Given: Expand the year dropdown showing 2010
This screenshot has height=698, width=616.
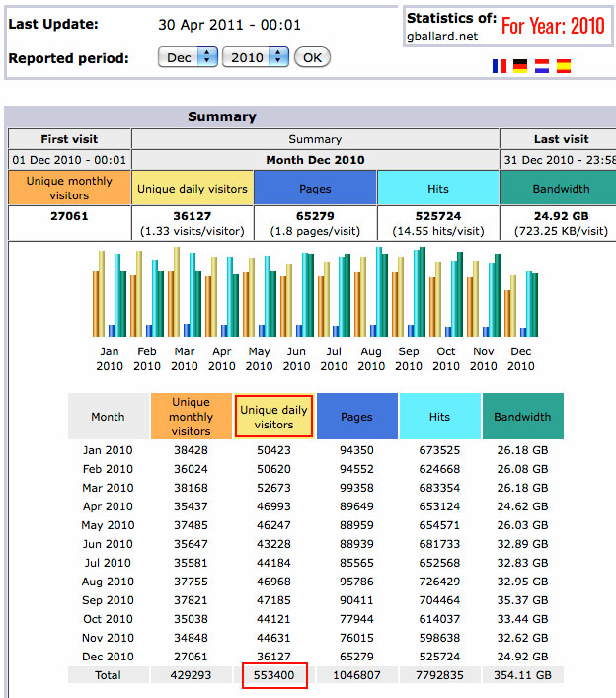Looking at the screenshot, I should coord(255,57).
